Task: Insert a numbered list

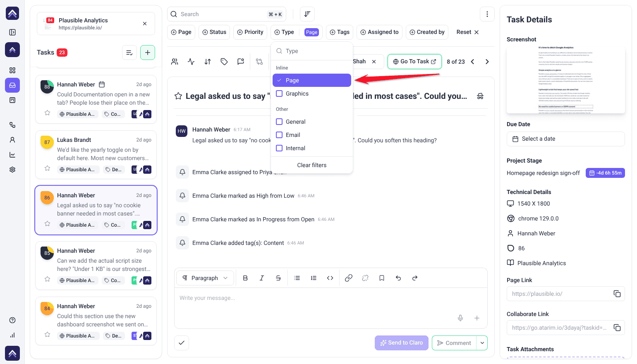Action: [314, 278]
